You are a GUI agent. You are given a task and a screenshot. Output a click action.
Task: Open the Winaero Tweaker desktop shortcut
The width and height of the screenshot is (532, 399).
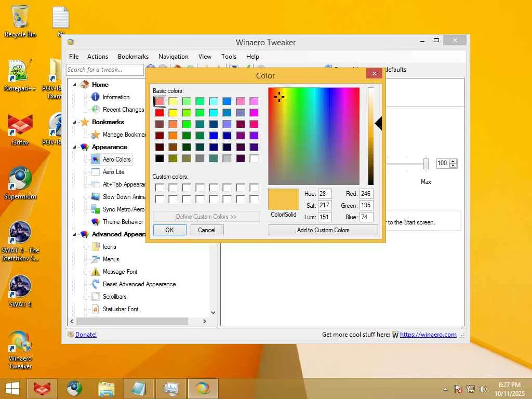20,350
